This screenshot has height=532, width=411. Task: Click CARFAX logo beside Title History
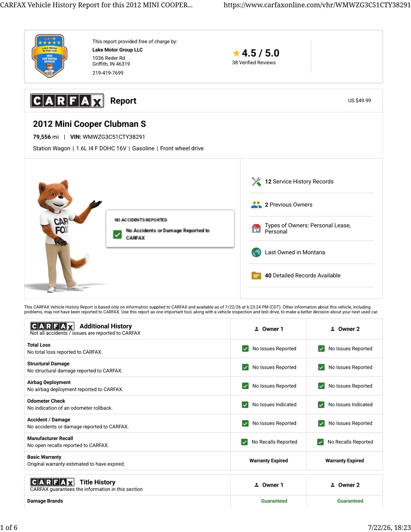click(x=52, y=482)
